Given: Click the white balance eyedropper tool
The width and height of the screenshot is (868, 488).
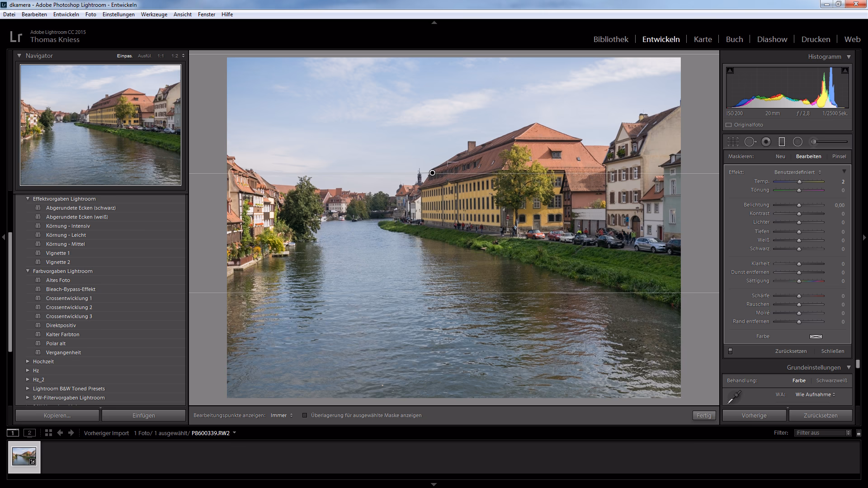Looking at the screenshot, I should [733, 396].
